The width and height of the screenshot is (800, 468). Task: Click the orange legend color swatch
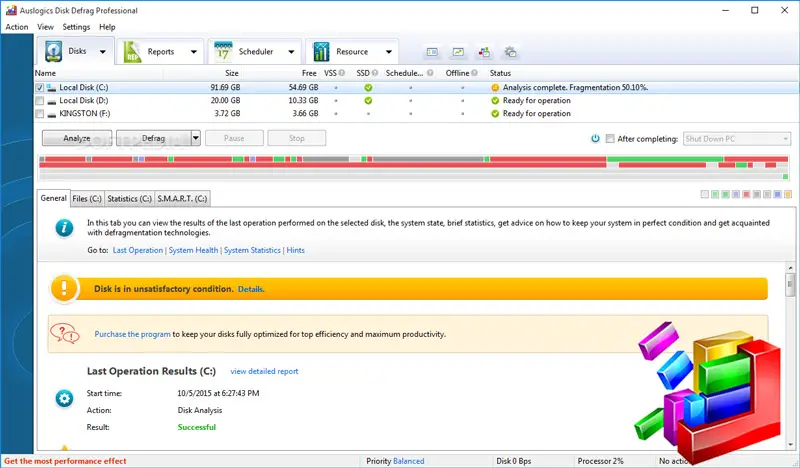click(788, 194)
